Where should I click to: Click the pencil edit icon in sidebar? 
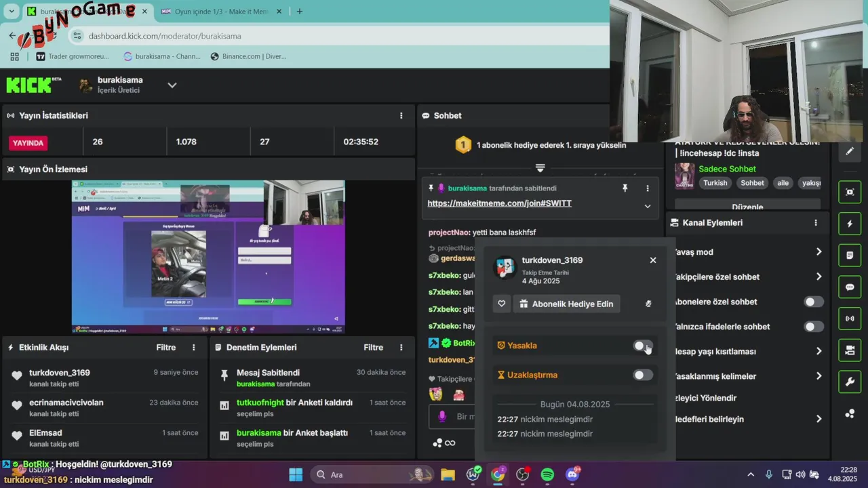pyautogui.click(x=850, y=151)
